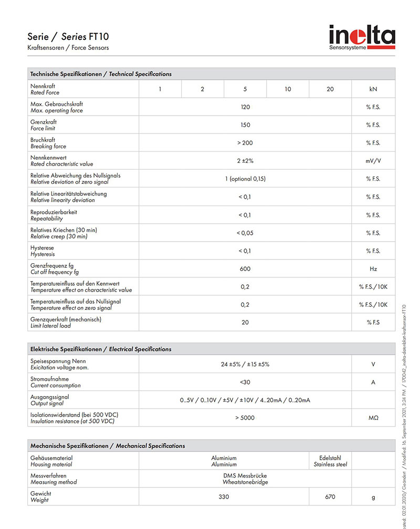Select the '< 0,05' creep value

[245, 233]
